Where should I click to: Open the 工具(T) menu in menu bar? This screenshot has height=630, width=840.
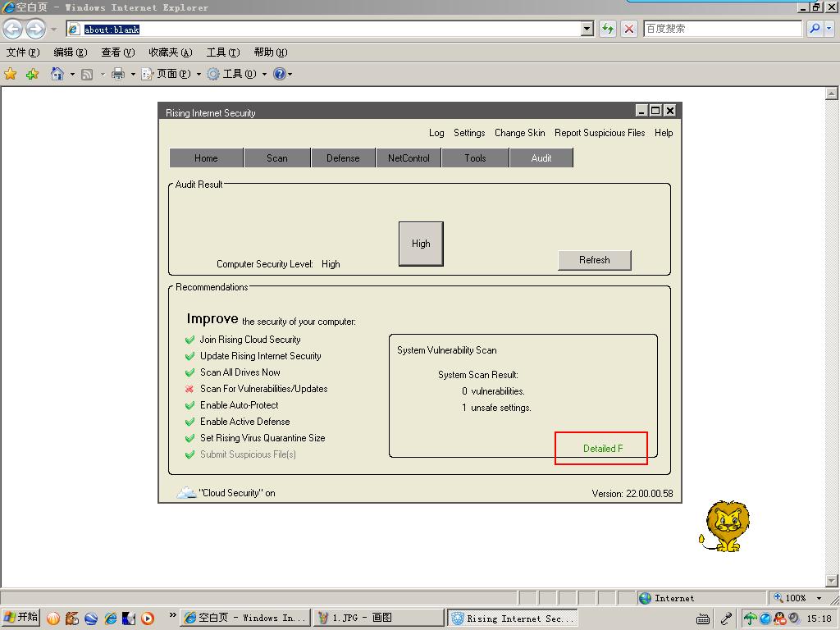223,52
